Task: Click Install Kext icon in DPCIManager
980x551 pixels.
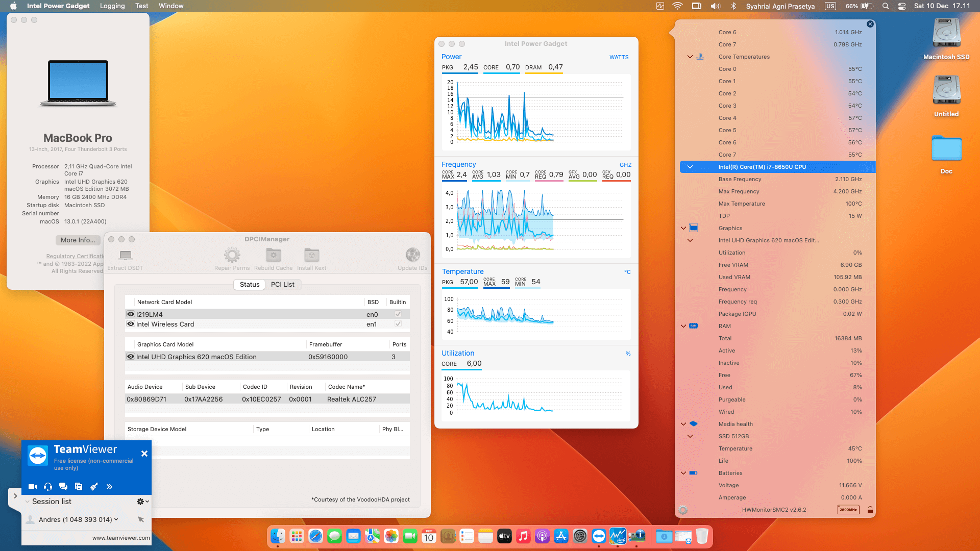Action: [311, 255]
